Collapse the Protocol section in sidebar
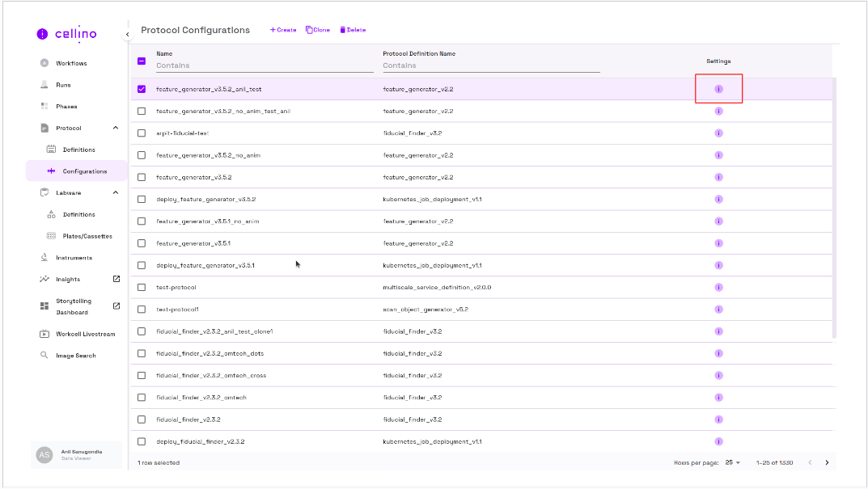This screenshot has width=868, height=489. click(x=116, y=128)
